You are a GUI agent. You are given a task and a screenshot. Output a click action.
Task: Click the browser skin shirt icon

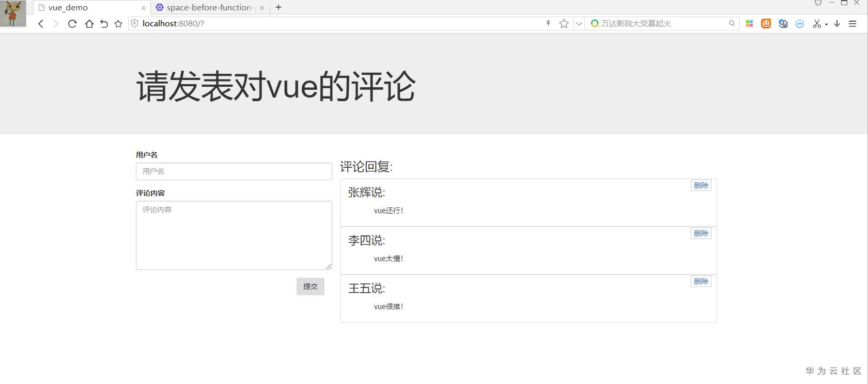coord(818,3)
